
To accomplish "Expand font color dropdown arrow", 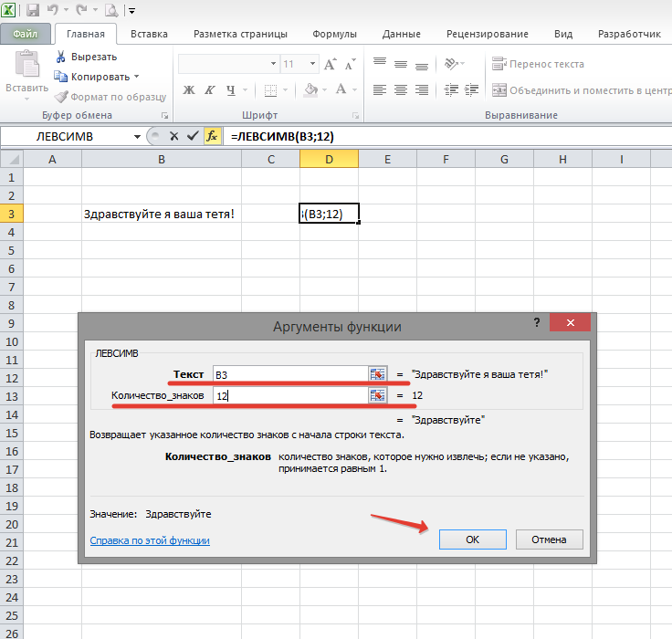I will [355, 90].
